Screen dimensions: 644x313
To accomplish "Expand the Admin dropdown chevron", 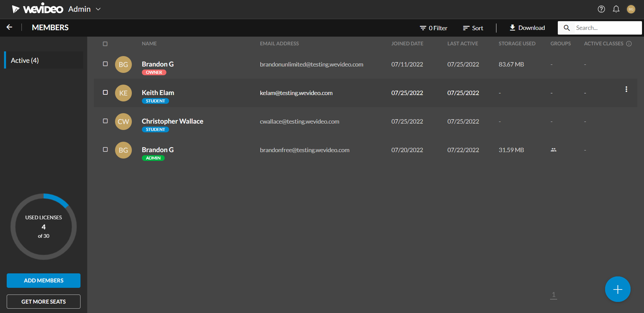I will click(x=98, y=9).
